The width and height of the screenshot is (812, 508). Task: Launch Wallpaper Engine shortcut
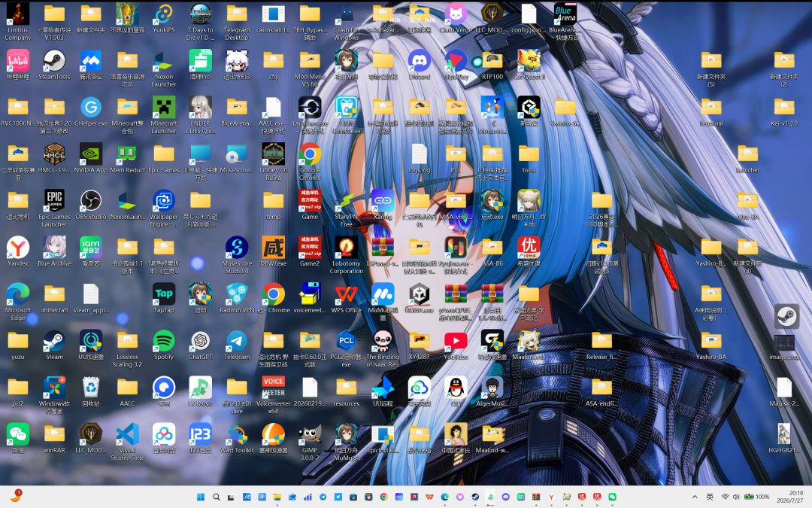[164, 208]
